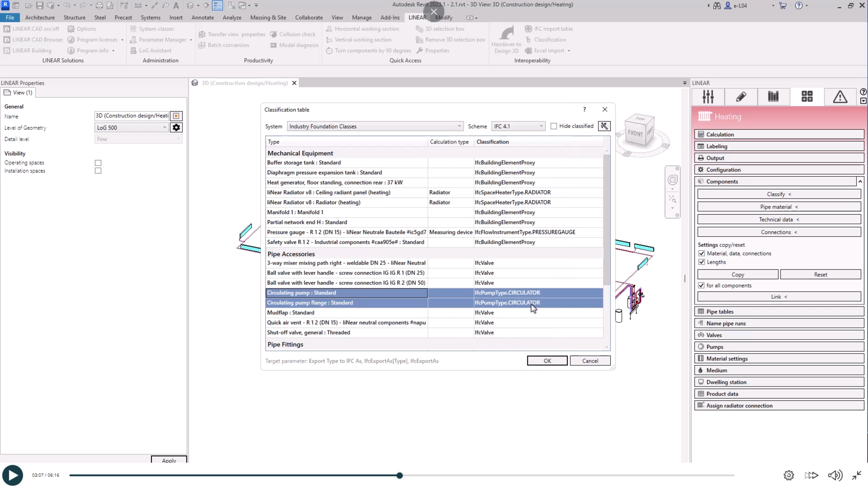The image size is (868, 488).
Task: Click the gear icon beside Level of Geometry
Action: pyautogui.click(x=176, y=127)
